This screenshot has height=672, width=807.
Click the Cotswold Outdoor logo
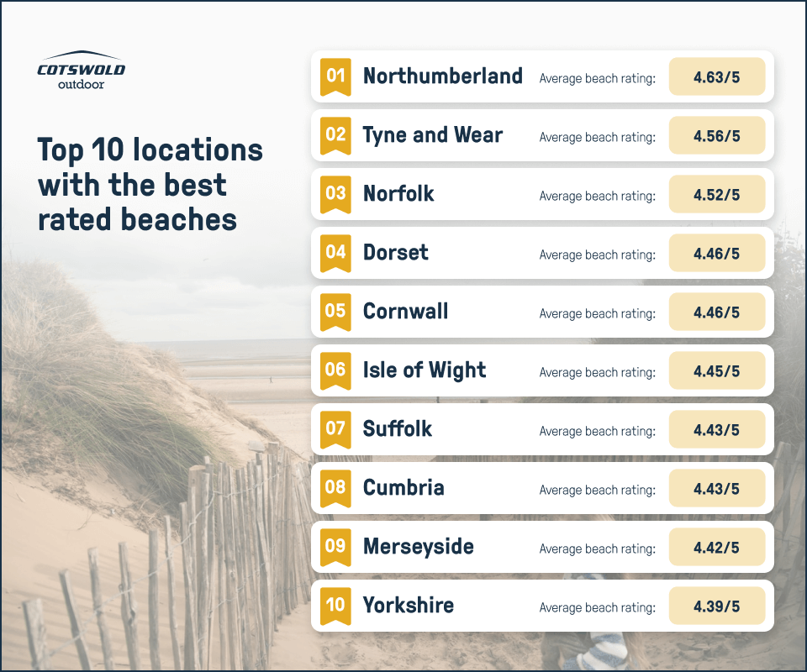pyautogui.click(x=81, y=71)
